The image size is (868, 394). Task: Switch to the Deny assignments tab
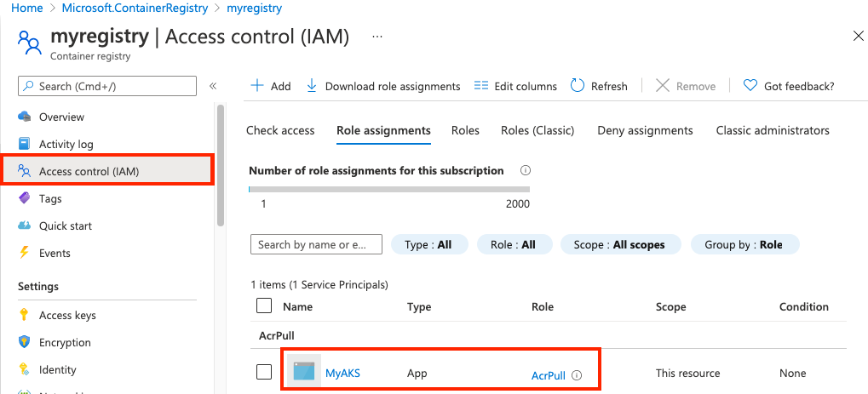[x=645, y=130]
